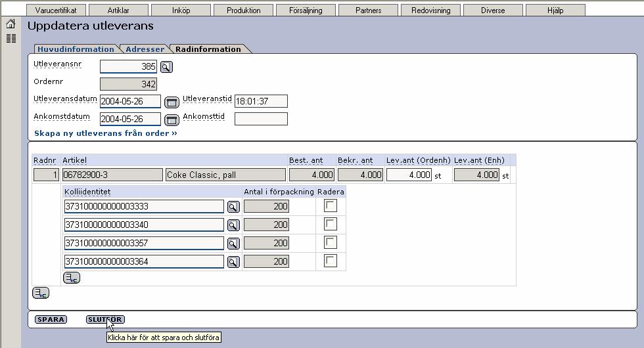The width and height of the screenshot is (644, 348).
Task: Go to the home page icon
Action: pyautogui.click(x=11, y=24)
